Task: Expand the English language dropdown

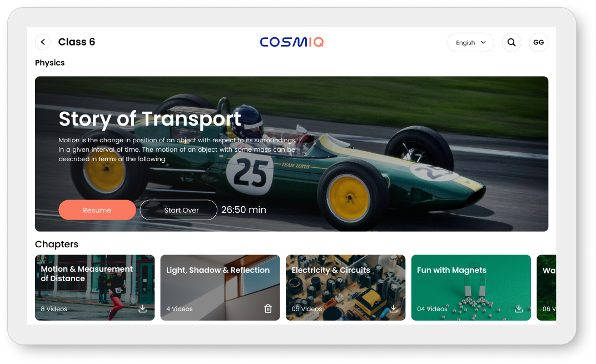Action: [470, 42]
